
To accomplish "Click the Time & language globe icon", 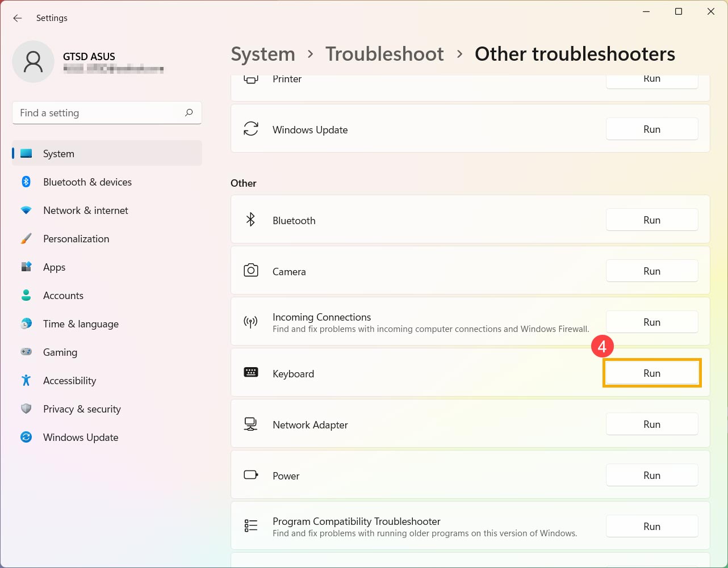I will pos(26,323).
